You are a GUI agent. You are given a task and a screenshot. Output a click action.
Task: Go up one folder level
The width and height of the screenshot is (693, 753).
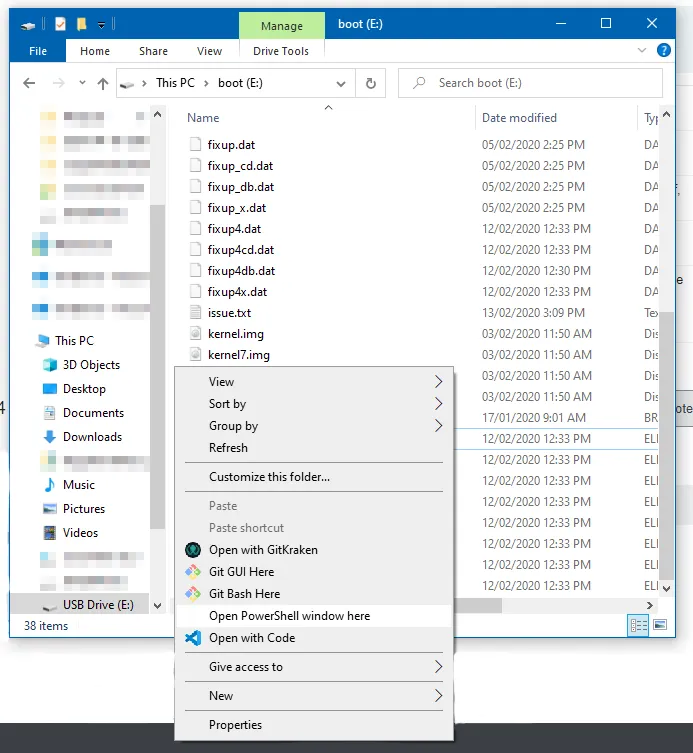[103, 84]
